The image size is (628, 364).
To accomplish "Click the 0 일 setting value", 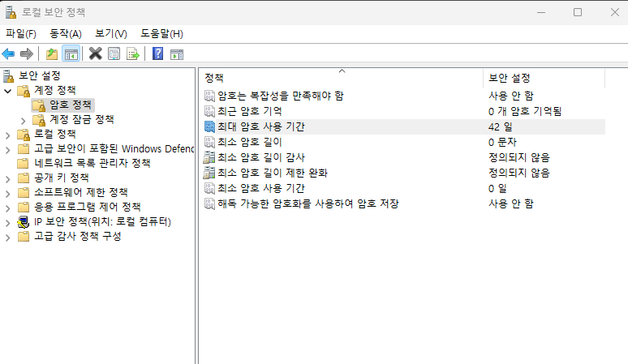I will [x=497, y=188].
